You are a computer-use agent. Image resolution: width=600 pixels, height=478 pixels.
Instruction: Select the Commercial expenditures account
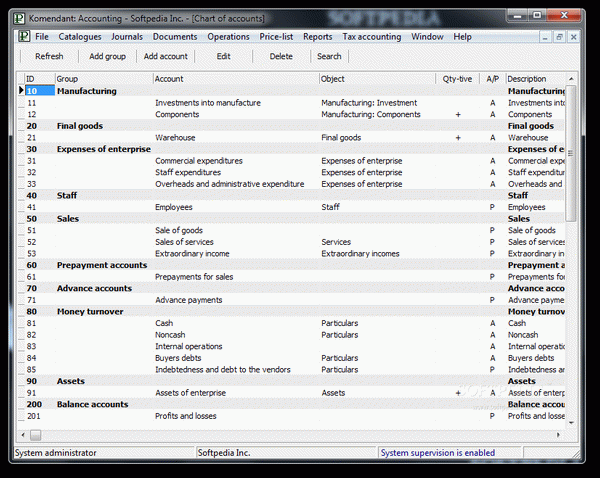(x=199, y=161)
